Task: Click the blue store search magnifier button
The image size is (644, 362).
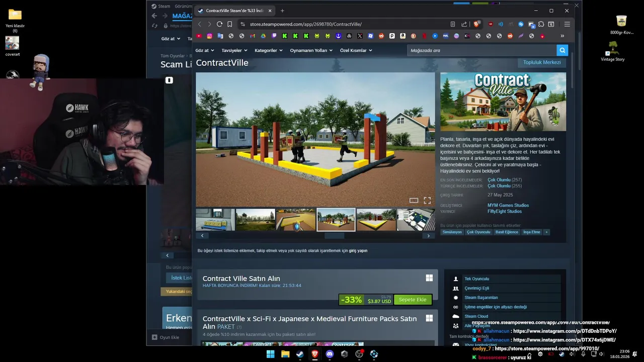Action: tap(562, 50)
